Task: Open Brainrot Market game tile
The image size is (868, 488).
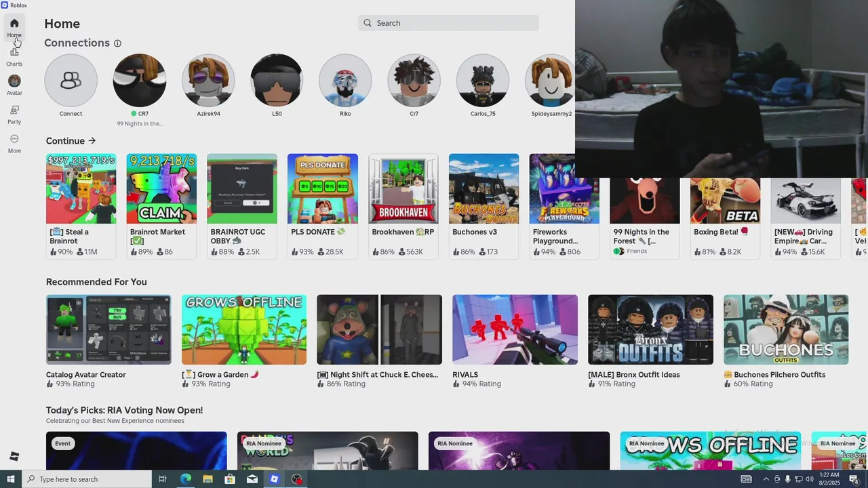Action: coord(161,205)
